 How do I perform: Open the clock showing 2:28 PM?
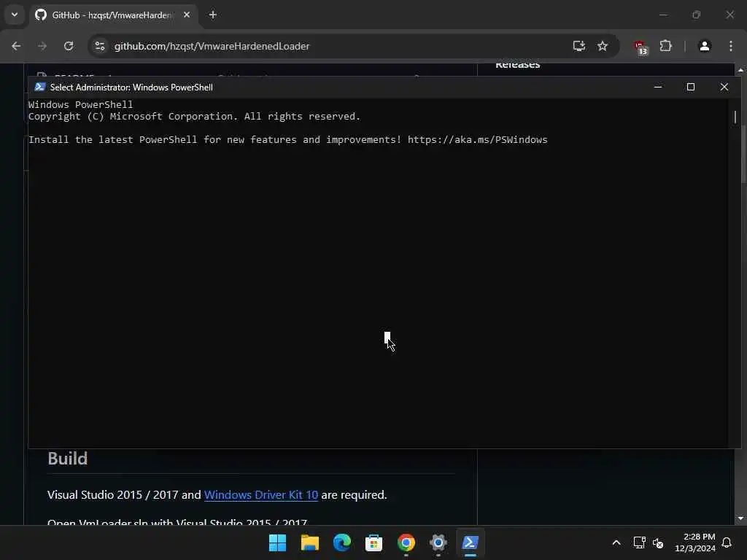[x=695, y=542]
